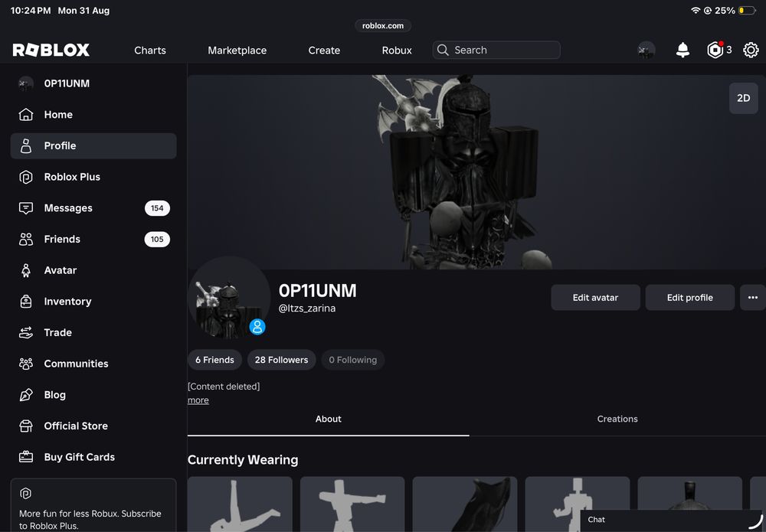The width and height of the screenshot is (766, 532).
Task: Open the Marketplace menu item
Action: pos(237,51)
